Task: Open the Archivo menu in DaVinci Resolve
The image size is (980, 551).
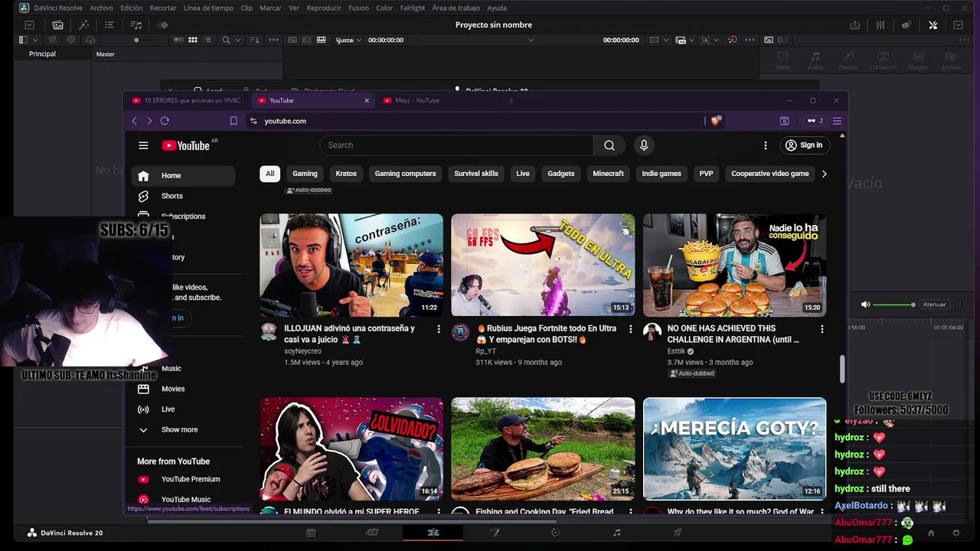Action: point(101,8)
